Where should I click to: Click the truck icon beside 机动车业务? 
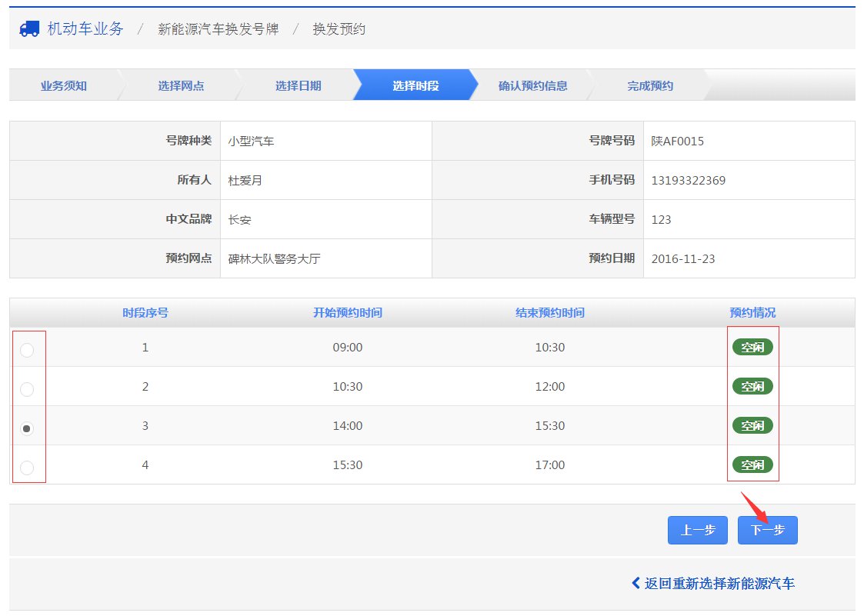29,29
